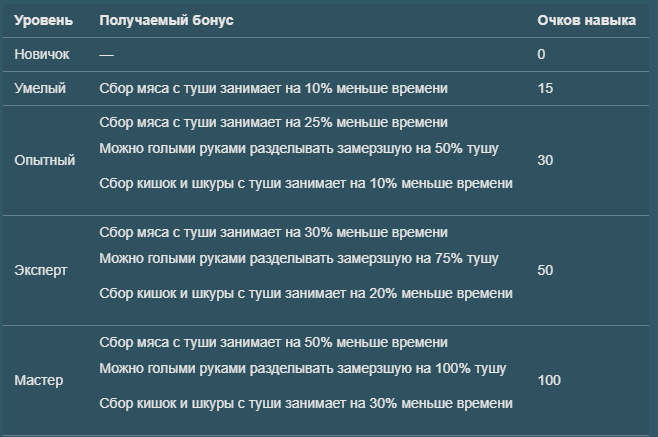This screenshot has width=658, height=437.
Task: Click the замерзшую на 50% тушу line
Action: (299, 148)
